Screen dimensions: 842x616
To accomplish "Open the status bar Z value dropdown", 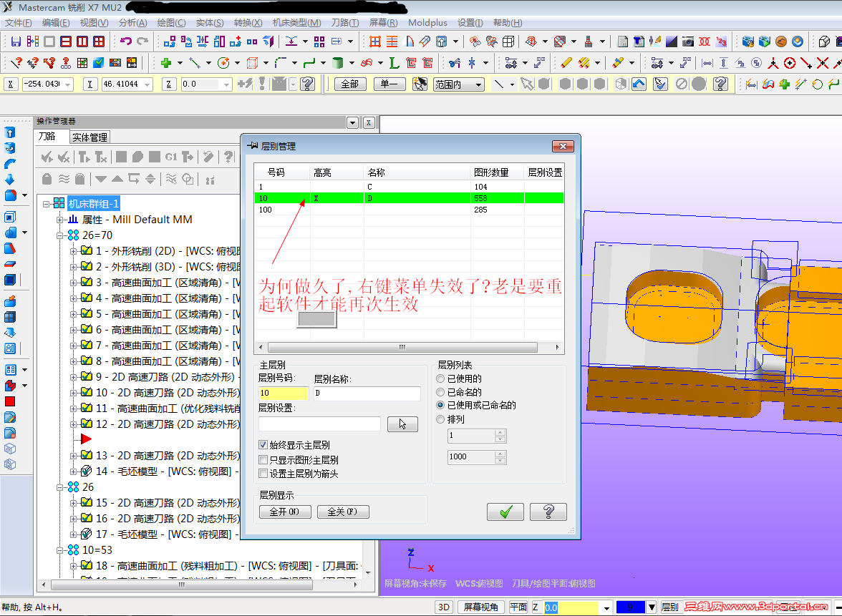I will point(606,607).
